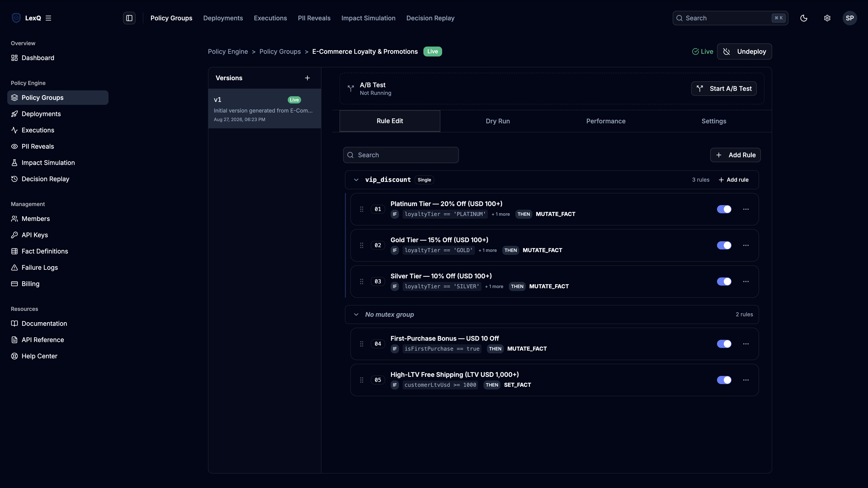Open API Keys in sidebar
The image size is (868, 488).
pyautogui.click(x=58, y=235)
